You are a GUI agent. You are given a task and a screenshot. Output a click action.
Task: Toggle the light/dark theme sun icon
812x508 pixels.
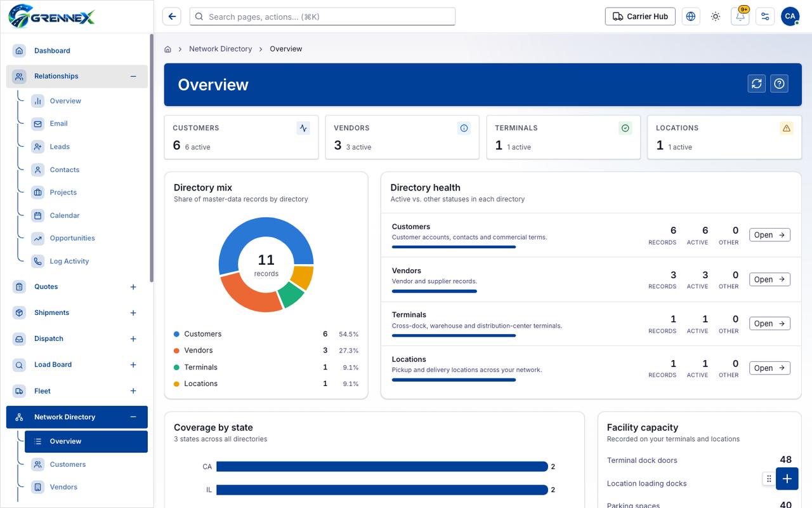tap(716, 17)
